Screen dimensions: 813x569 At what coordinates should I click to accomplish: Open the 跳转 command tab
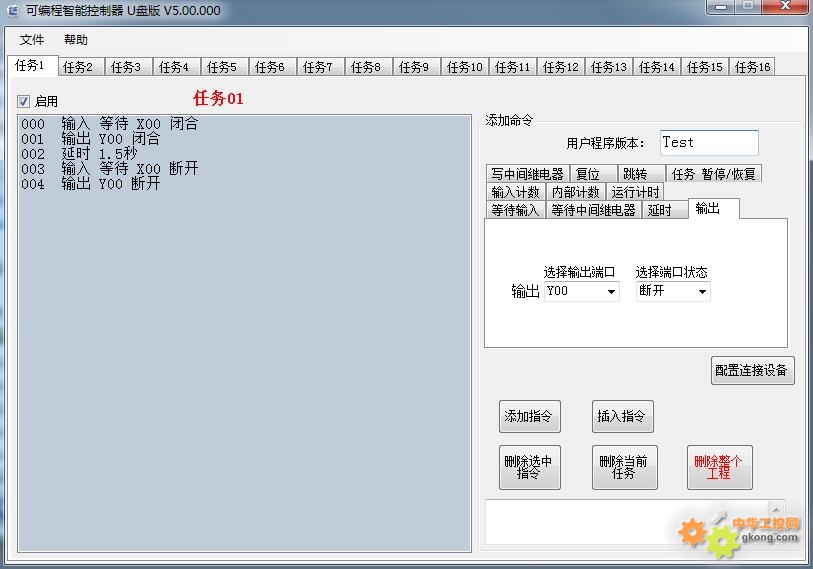tap(641, 174)
